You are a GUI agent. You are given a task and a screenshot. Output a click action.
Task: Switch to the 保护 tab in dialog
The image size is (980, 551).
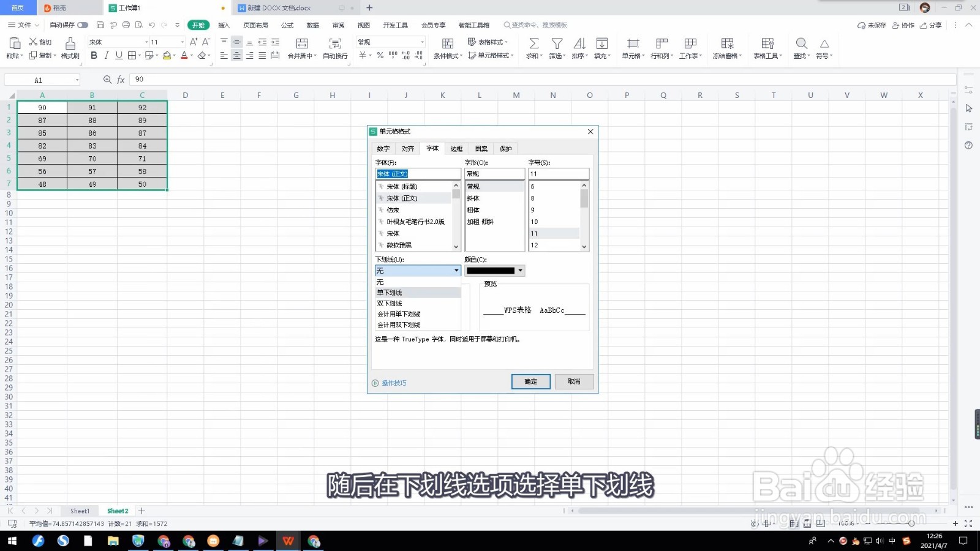pyautogui.click(x=506, y=149)
